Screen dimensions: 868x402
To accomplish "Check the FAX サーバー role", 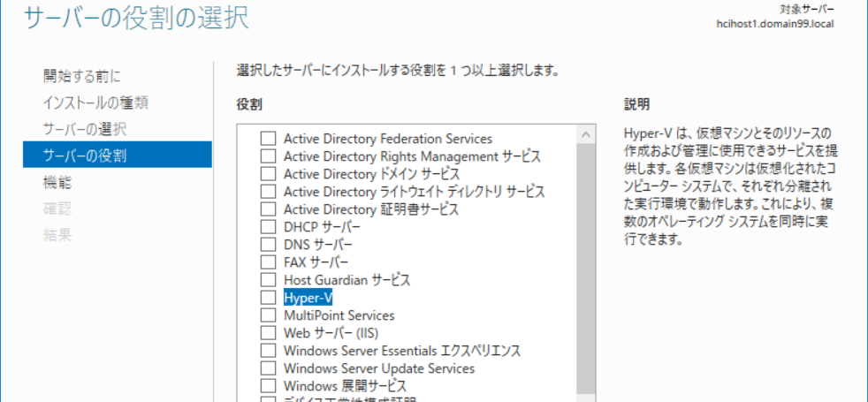I will pos(268,262).
